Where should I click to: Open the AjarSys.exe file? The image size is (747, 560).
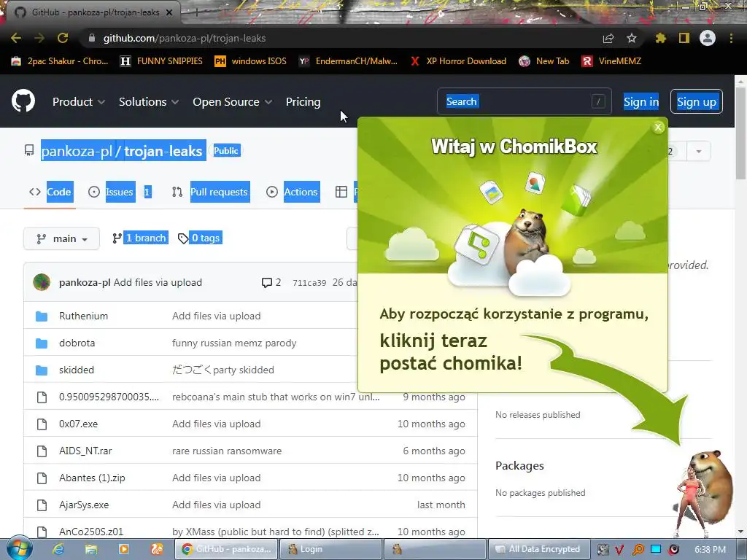(84, 505)
